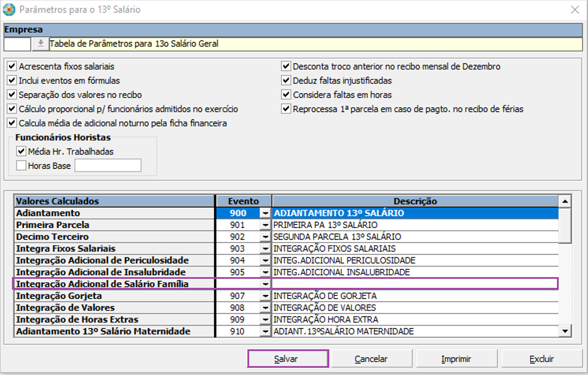
Task: Uncheck Média Hr. Trabalhadas option
Action: [x=21, y=151]
